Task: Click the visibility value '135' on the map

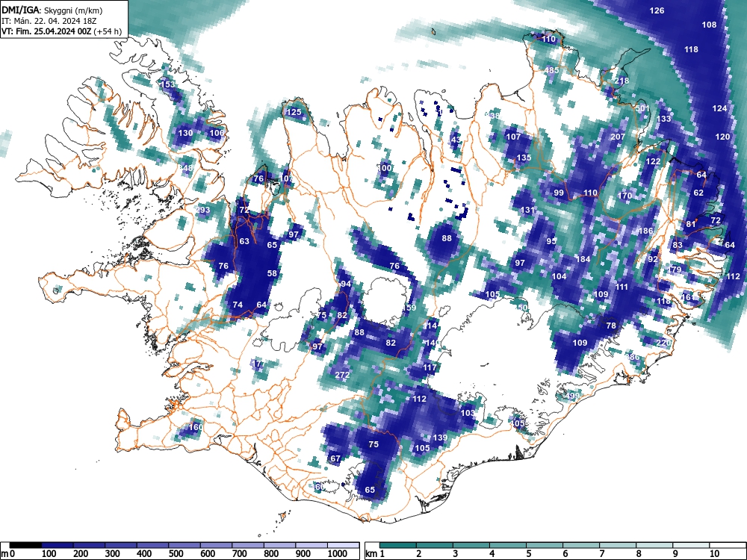Action: pos(524,158)
